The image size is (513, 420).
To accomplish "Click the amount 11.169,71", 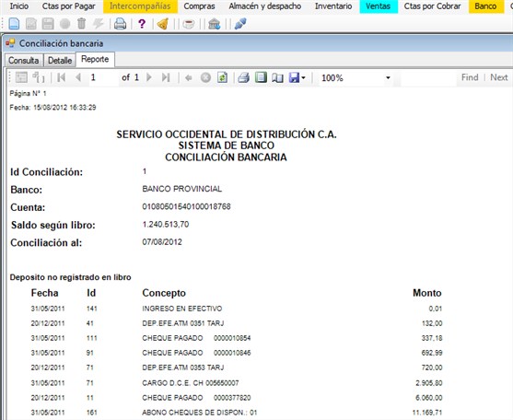I will 427,413.
